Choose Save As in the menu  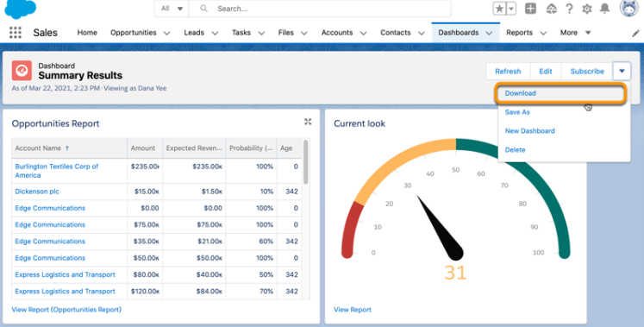point(517,112)
